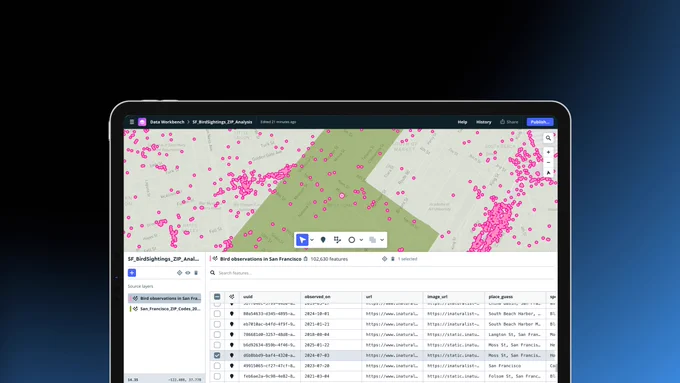Expand pointer tool dropdown arrow
This screenshot has height=383, width=680.
(x=312, y=240)
